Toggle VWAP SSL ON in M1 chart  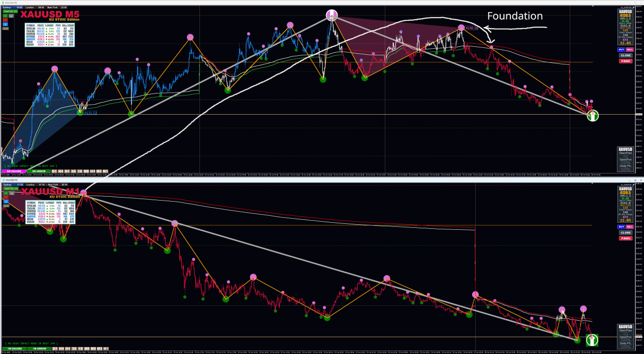pos(11,189)
